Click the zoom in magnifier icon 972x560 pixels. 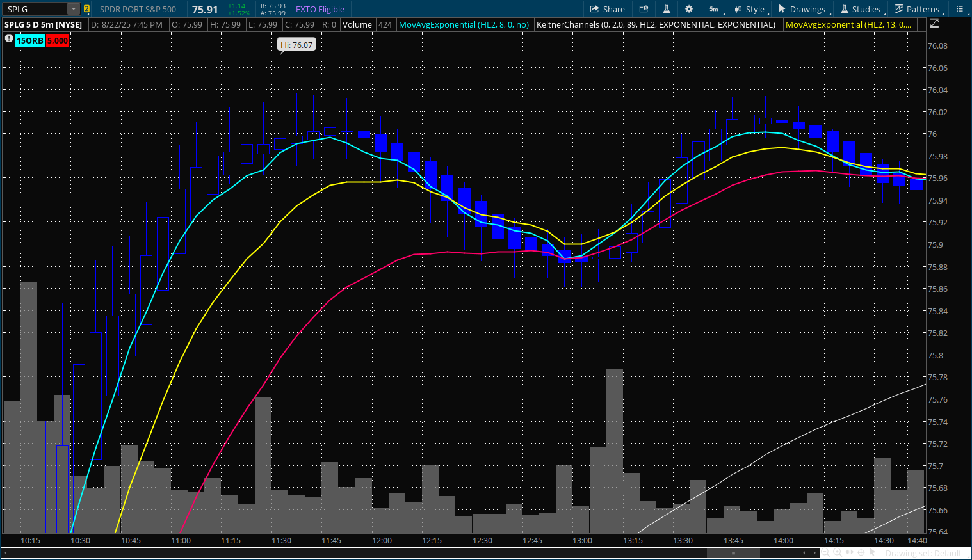tap(837, 552)
